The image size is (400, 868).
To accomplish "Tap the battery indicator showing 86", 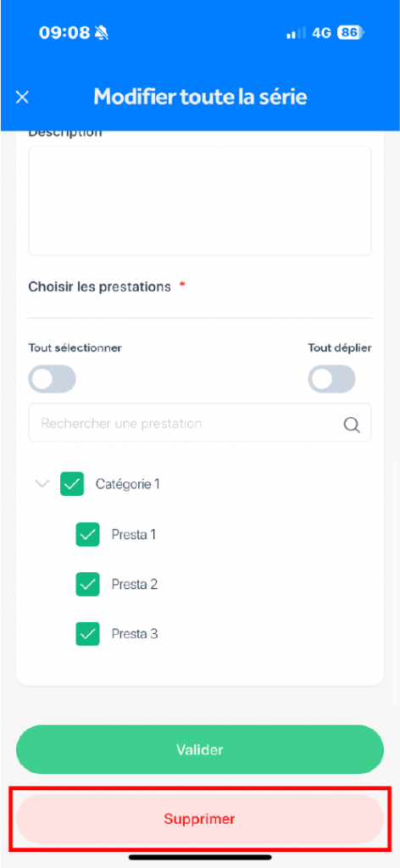I will point(350,33).
